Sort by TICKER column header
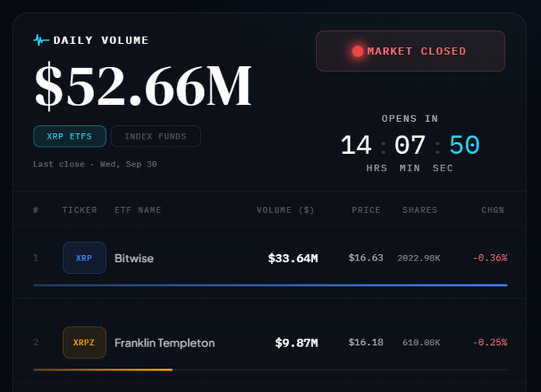541x392 pixels. point(80,210)
